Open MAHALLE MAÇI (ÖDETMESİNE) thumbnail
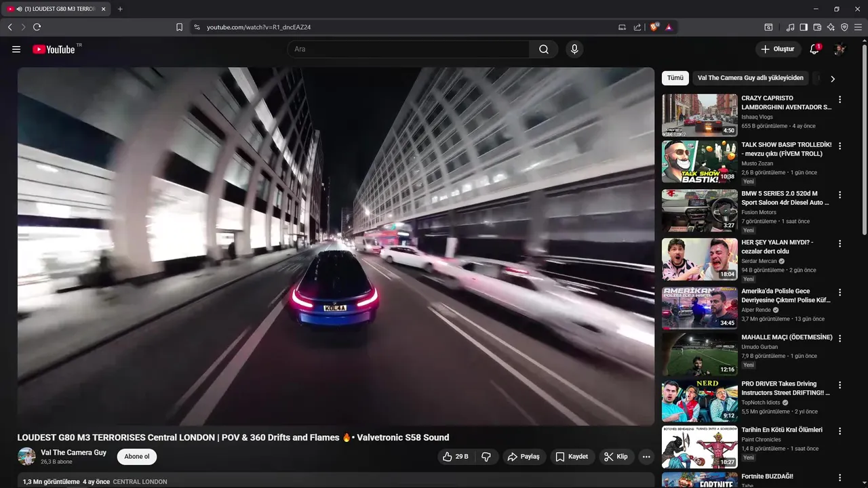 pyautogui.click(x=700, y=354)
